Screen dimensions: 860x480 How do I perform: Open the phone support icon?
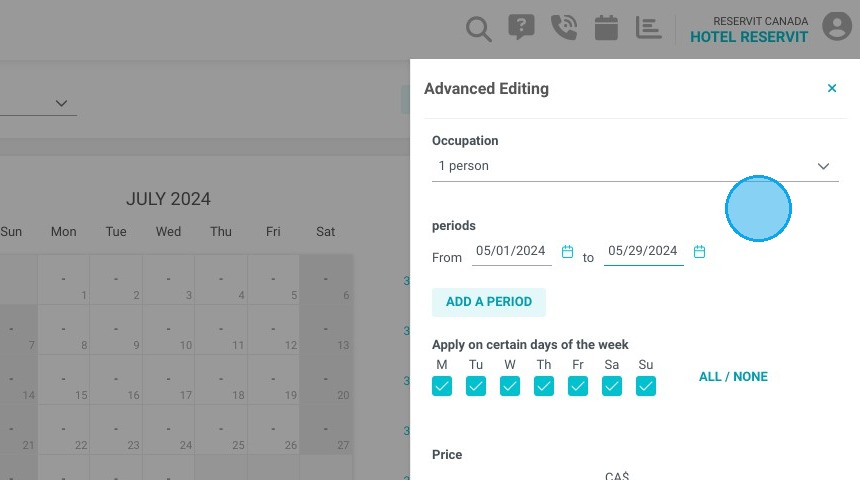point(564,27)
